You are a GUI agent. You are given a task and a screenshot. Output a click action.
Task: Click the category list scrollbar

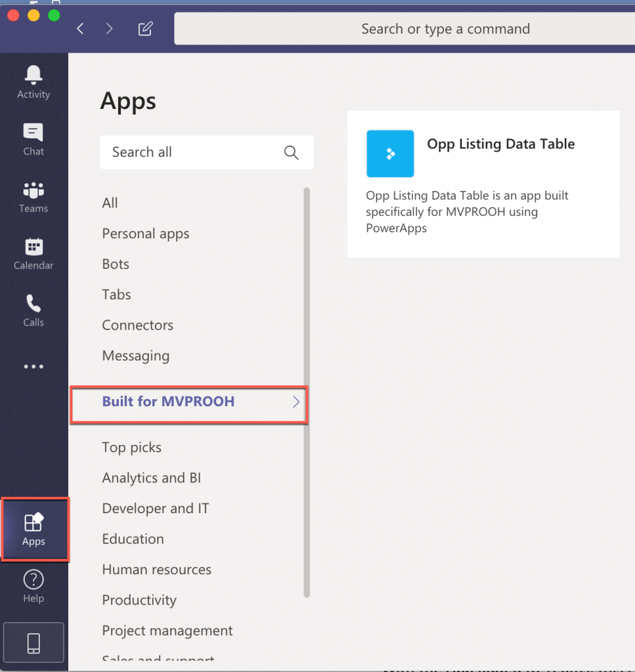coord(307,392)
